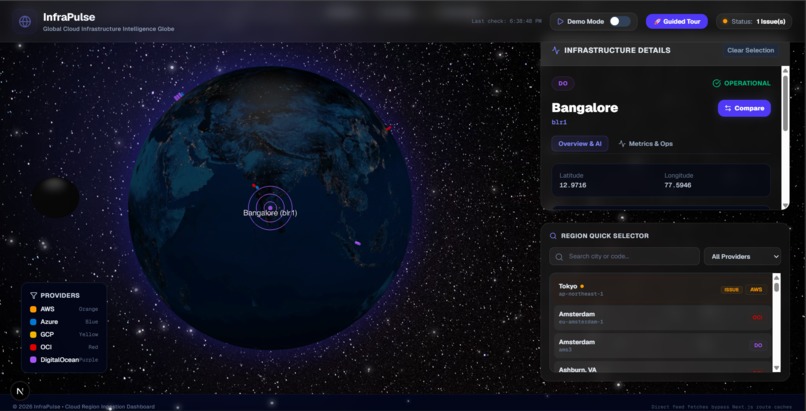Screen dimensions: 806x411
Task: Click the Providers filter funnel icon
Action: tap(33, 295)
